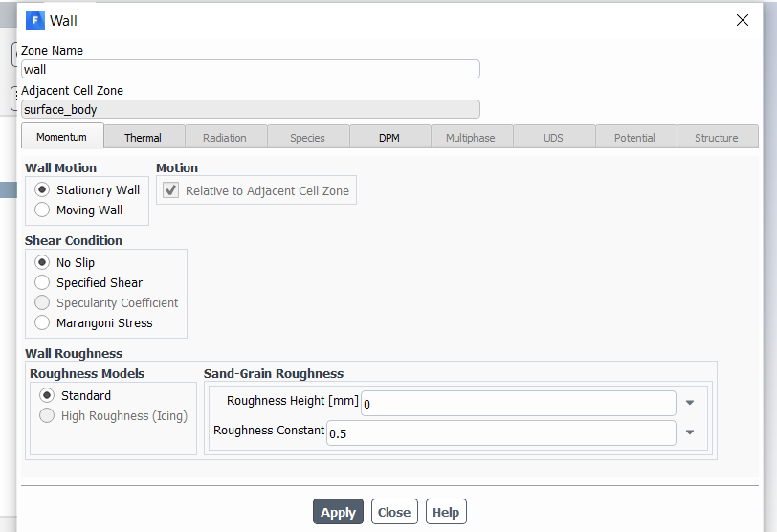Click the Sand-Grain Roughness label
The width and height of the screenshot is (777, 532).
(274, 373)
